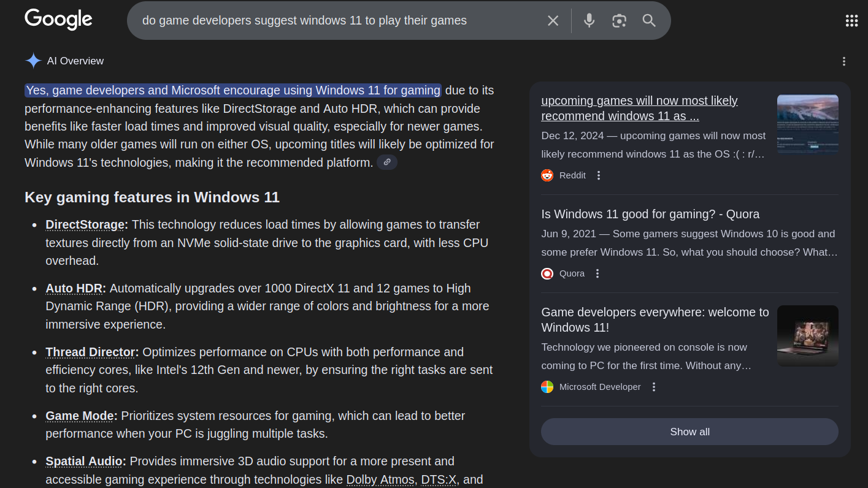
Task: Click the Reddit source favicon
Action: [x=547, y=175]
